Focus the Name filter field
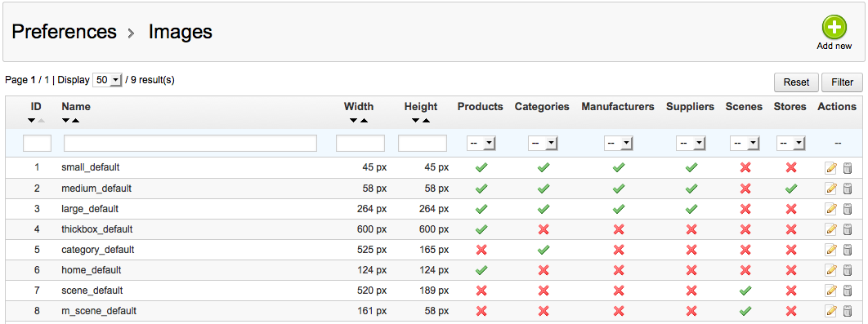 190,144
